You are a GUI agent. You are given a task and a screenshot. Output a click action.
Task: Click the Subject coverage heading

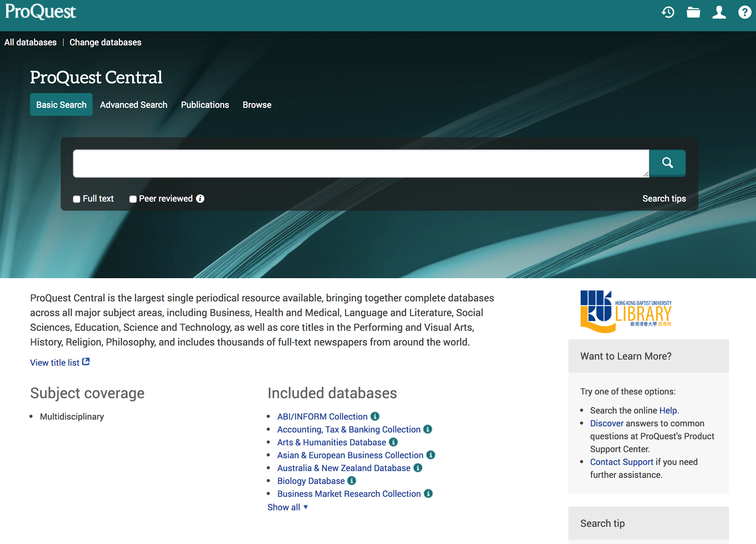click(x=87, y=393)
